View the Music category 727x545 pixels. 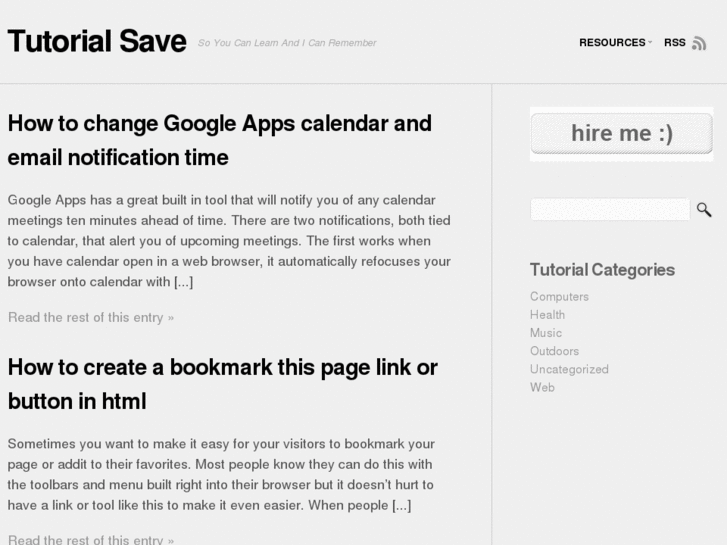coord(546,333)
